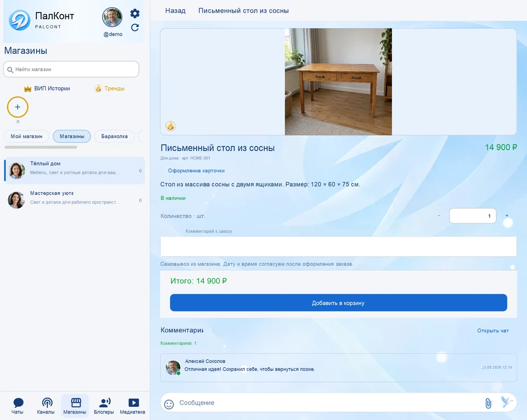Decrease quantity with the minus button
The width and height of the screenshot is (527, 420).
439,216
